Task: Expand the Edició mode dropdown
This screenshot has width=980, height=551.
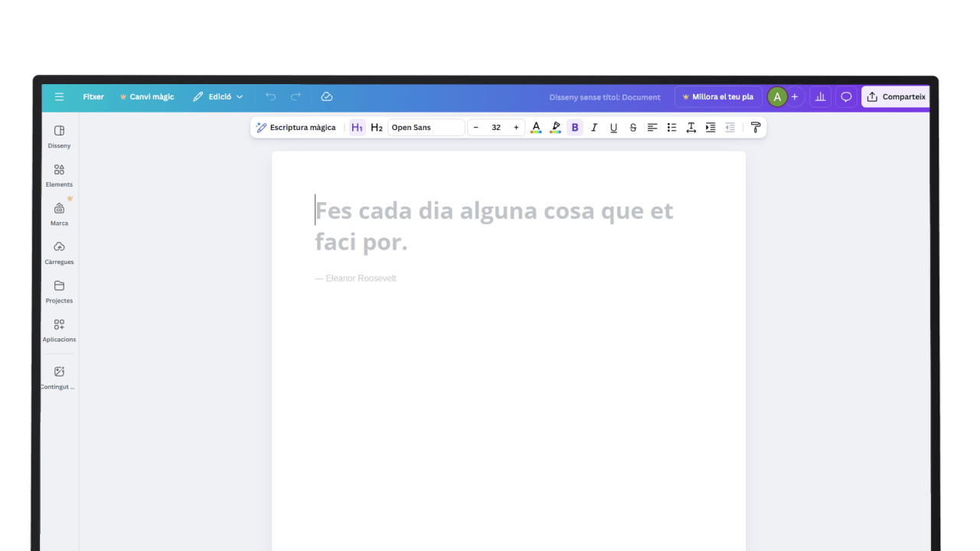Action: point(218,97)
